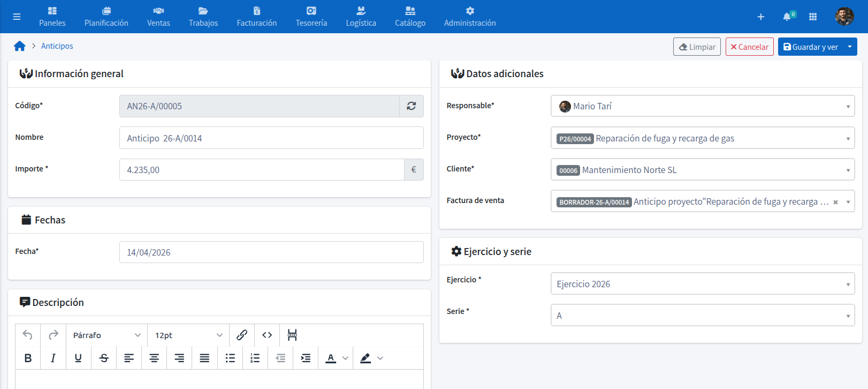This screenshot has width=868, height=389.
Task: Click the Importe input field
Action: tap(261, 170)
